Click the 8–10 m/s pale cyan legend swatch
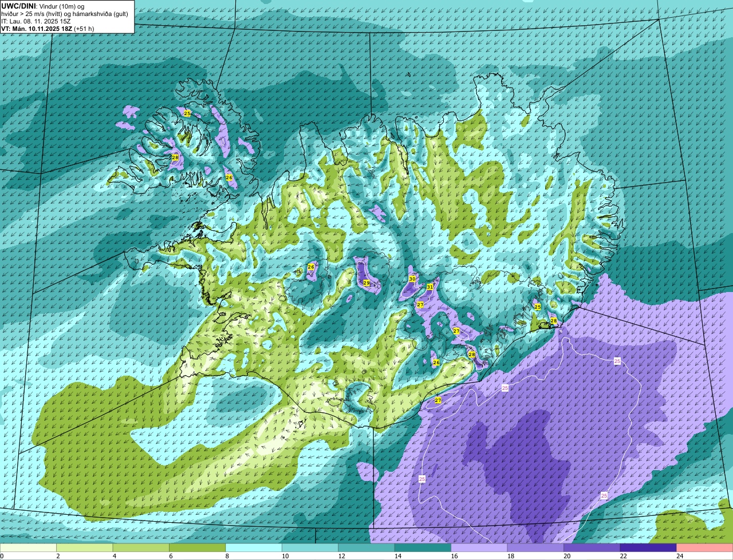733x560 pixels. pyautogui.click(x=254, y=548)
